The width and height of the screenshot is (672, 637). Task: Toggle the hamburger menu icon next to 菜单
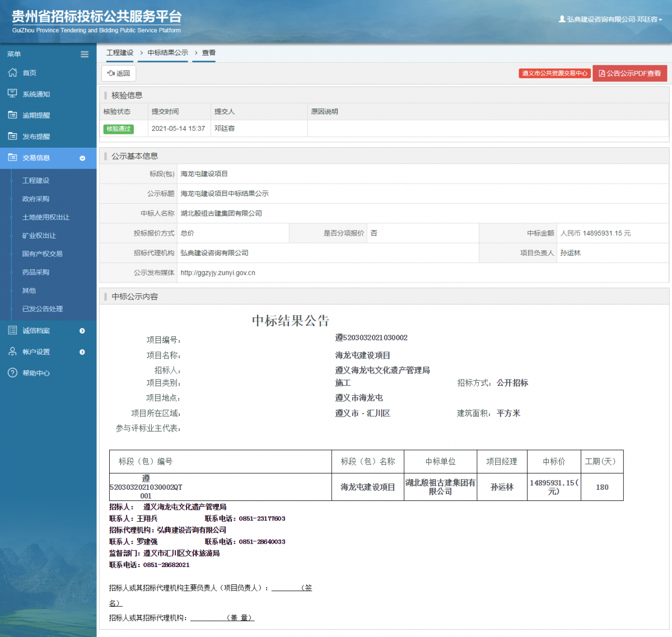[x=85, y=54]
